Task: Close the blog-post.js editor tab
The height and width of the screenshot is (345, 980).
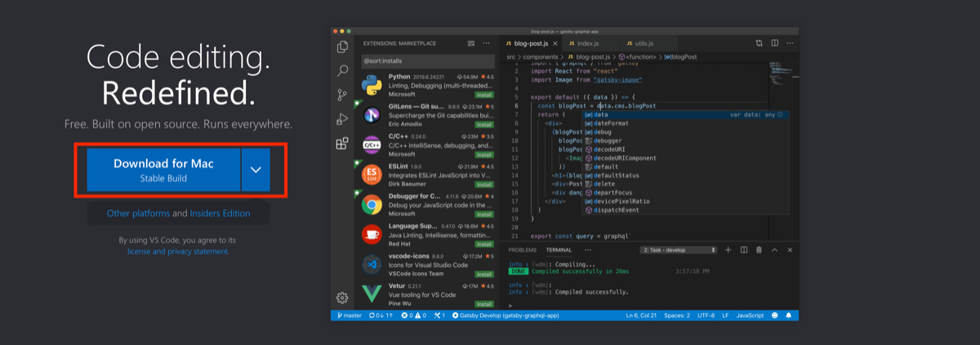Action: (x=557, y=43)
